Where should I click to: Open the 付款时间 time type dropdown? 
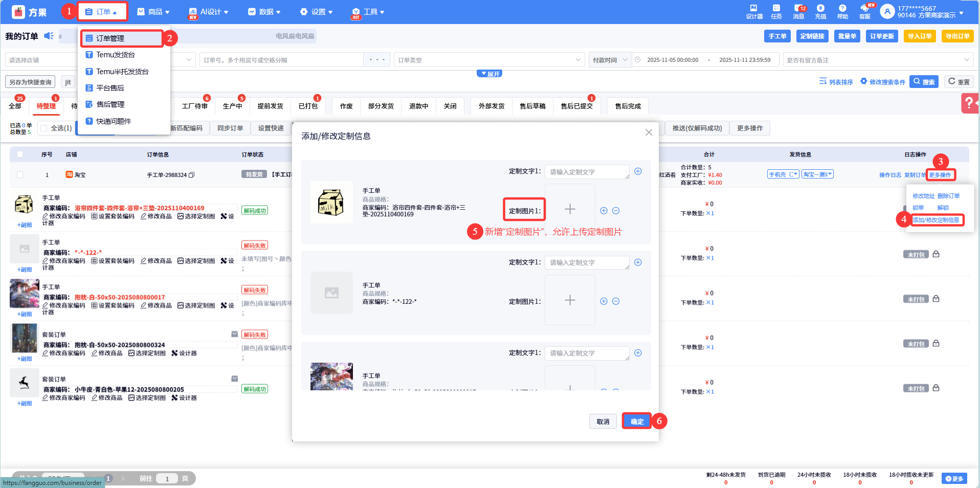(610, 60)
